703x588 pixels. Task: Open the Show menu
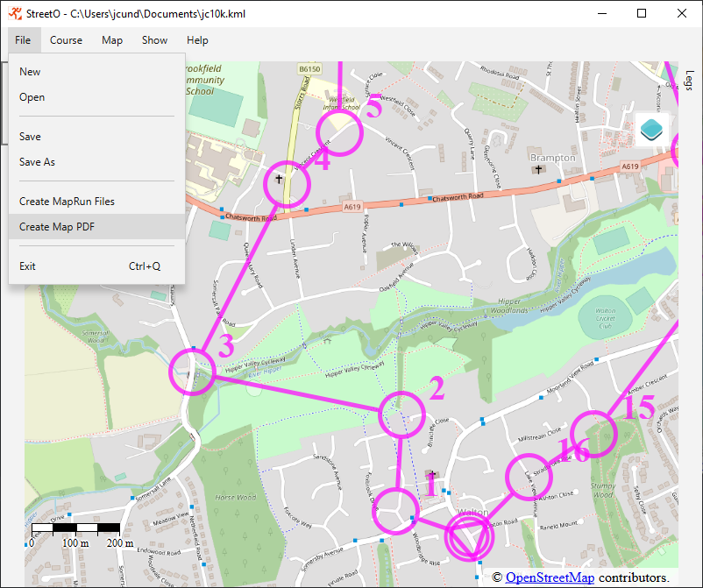(x=154, y=40)
